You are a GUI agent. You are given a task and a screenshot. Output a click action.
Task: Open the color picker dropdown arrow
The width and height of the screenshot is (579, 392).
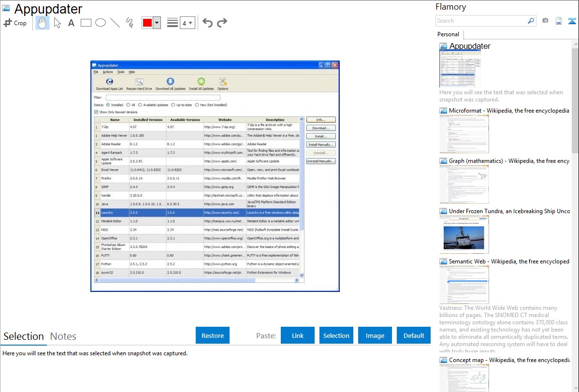coord(157,23)
